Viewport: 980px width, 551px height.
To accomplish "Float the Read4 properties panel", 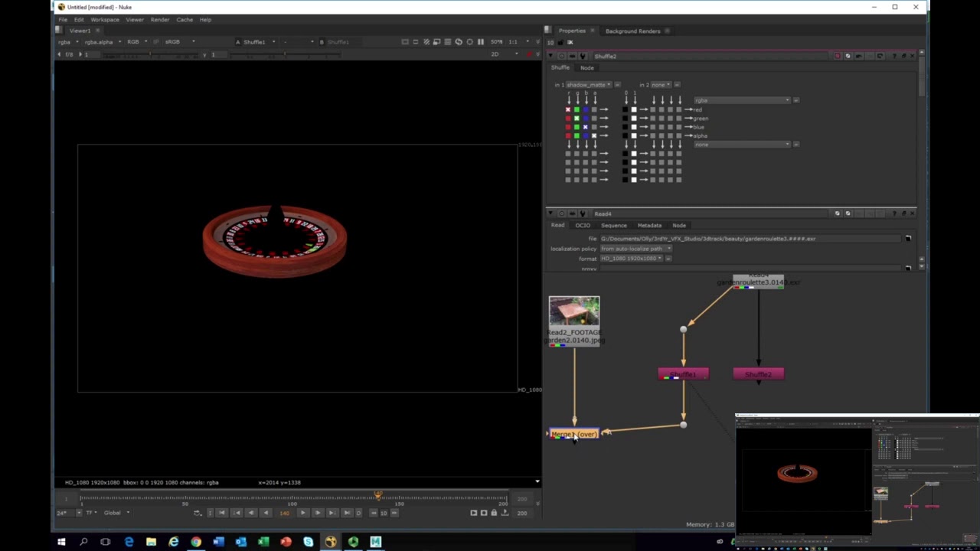I will [903, 214].
